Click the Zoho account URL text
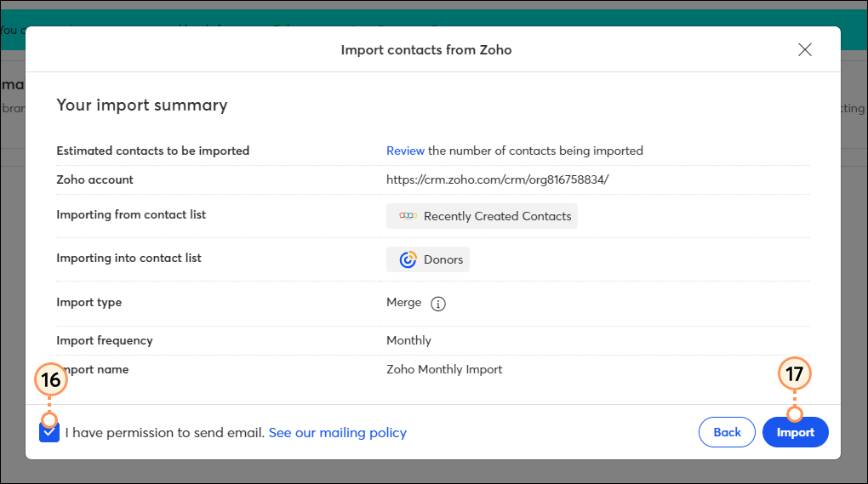The width and height of the screenshot is (868, 484). (498, 179)
